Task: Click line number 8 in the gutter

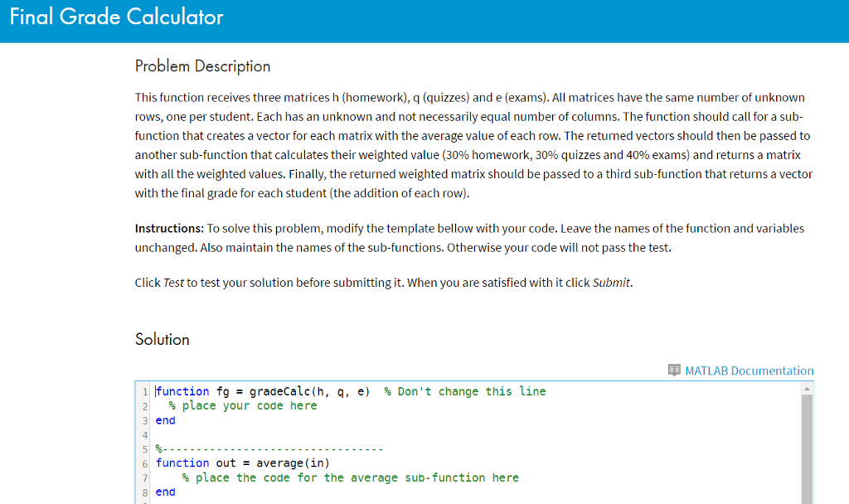Action: point(144,492)
